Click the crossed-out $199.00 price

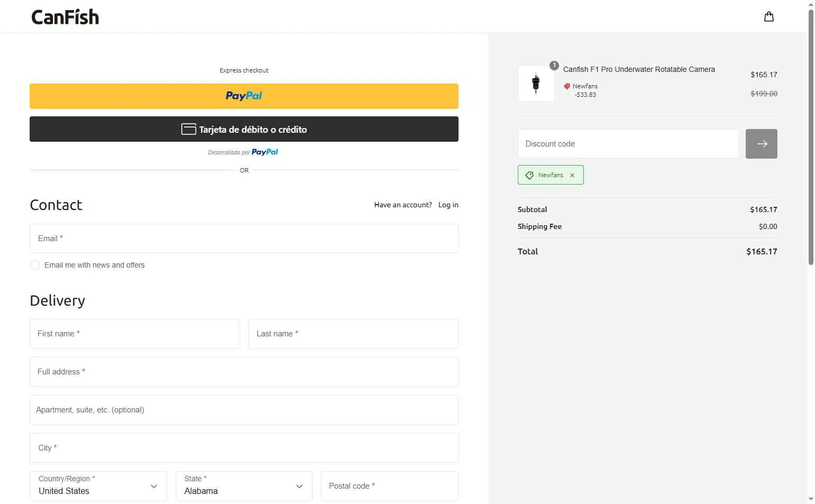tap(764, 94)
